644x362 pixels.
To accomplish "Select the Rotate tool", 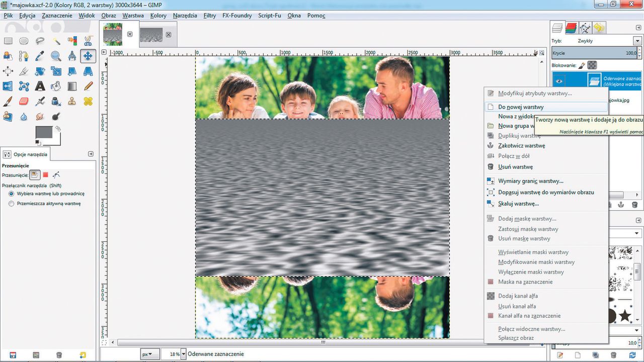I will (40, 71).
